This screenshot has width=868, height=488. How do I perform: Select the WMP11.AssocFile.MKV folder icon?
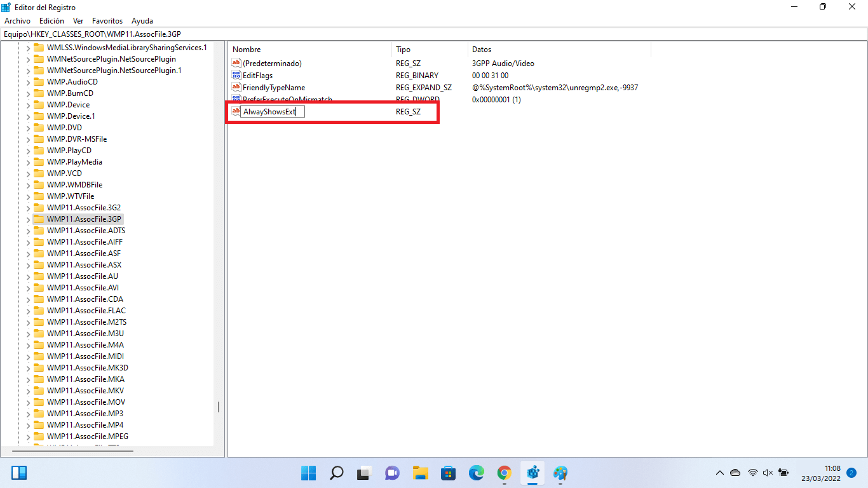(39, 391)
